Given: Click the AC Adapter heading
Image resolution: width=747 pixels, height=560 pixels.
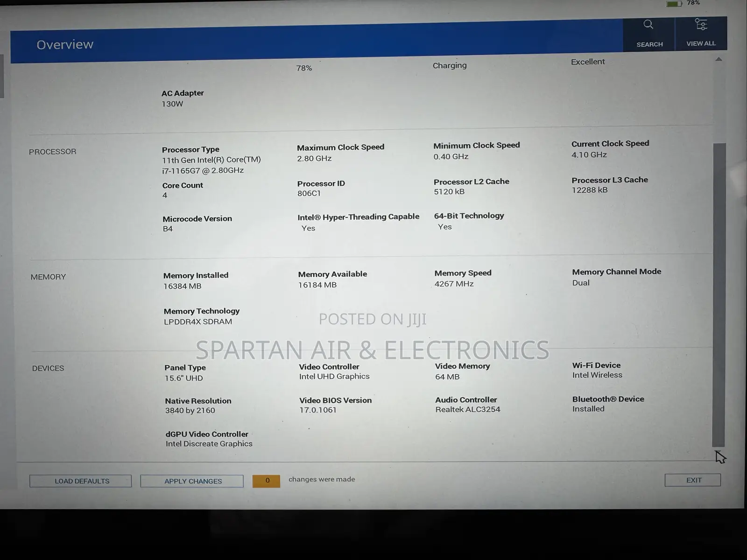Looking at the screenshot, I should click(183, 93).
